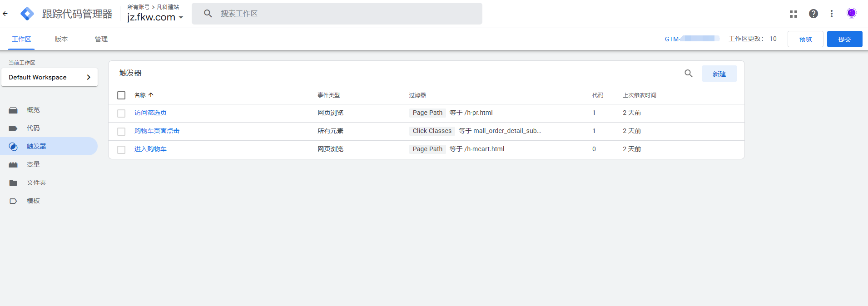Click the 搜索工作区 search field

[337, 14]
